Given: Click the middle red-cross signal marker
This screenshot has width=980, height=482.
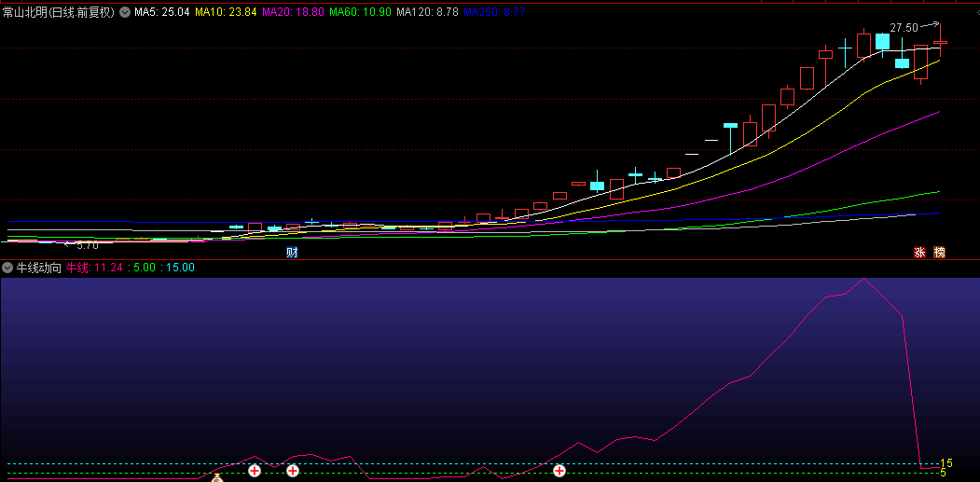Looking at the screenshot, I should click(293, 471).
